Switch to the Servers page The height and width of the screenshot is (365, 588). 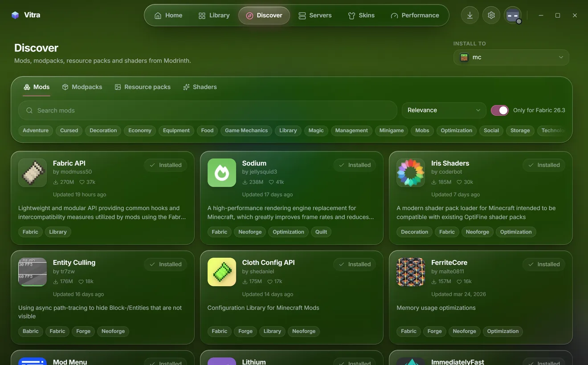(x=315, y=15)
